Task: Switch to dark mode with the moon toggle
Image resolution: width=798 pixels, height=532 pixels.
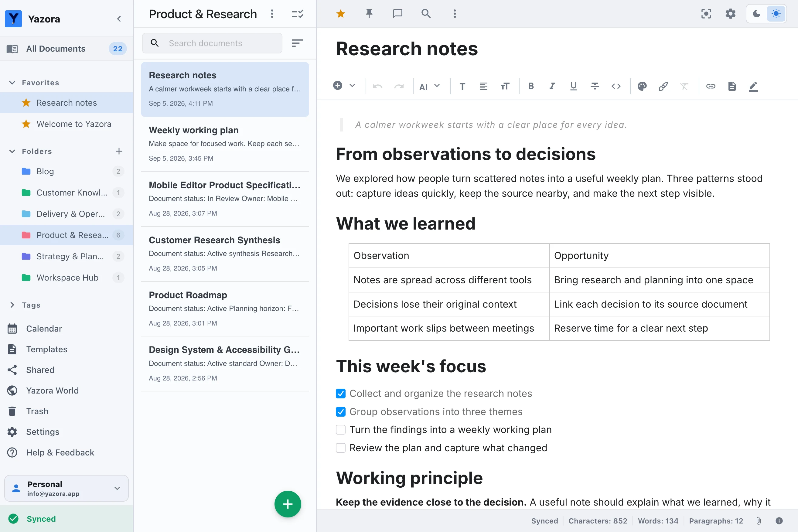Action: pyautogui.click(x=757, y=14)
